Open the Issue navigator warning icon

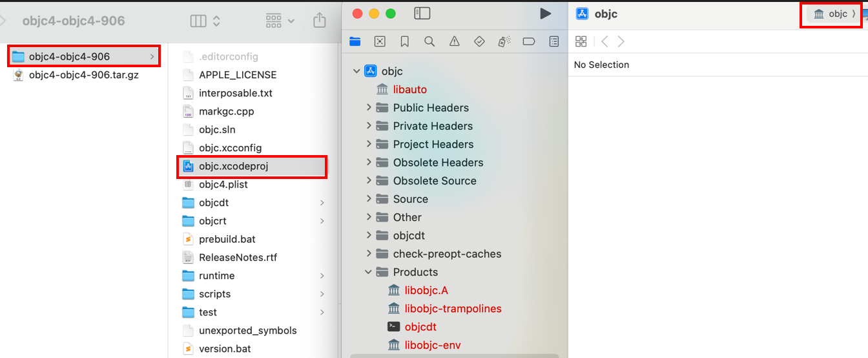[x=455, y=41]
